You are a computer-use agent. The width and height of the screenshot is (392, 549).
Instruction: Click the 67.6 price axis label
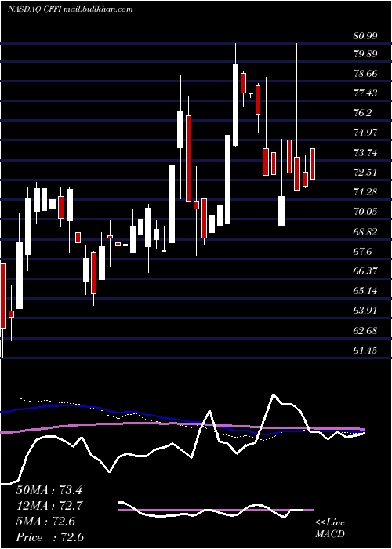(x=362, y=252)
